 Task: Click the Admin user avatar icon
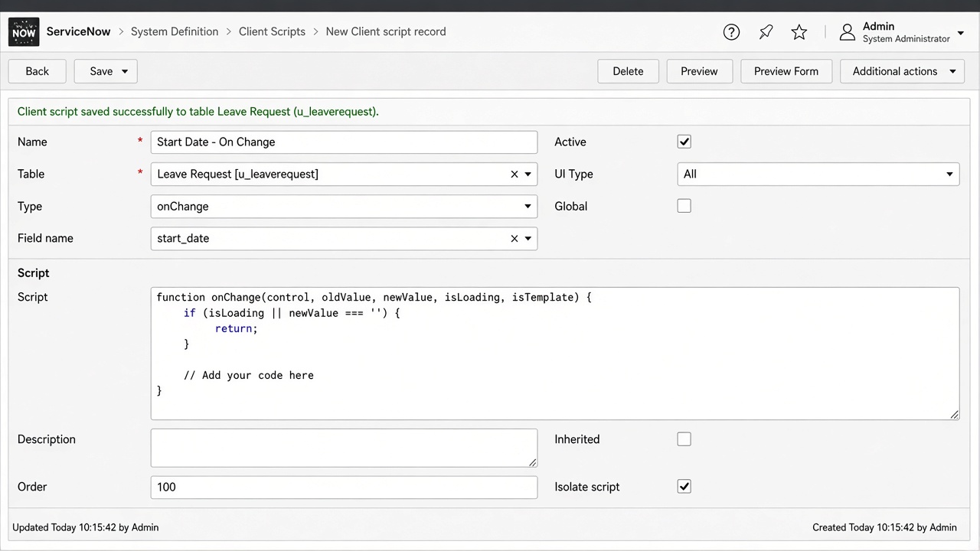(x=847, y=32)
